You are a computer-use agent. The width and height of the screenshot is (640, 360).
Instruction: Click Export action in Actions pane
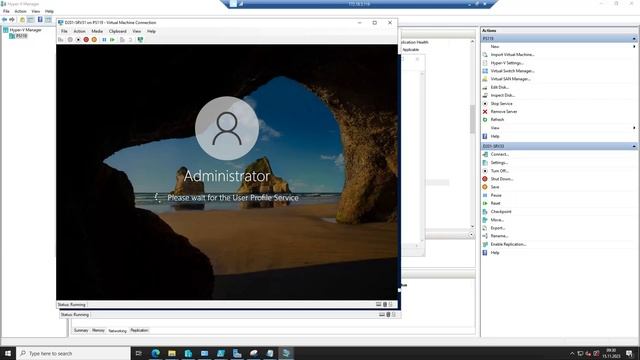coord(498,228)
